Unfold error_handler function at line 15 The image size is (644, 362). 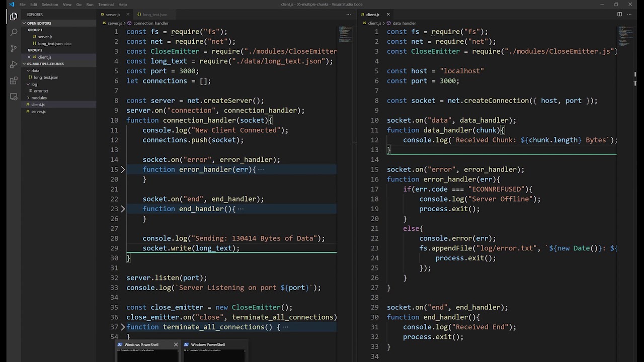tap(122, 169)
